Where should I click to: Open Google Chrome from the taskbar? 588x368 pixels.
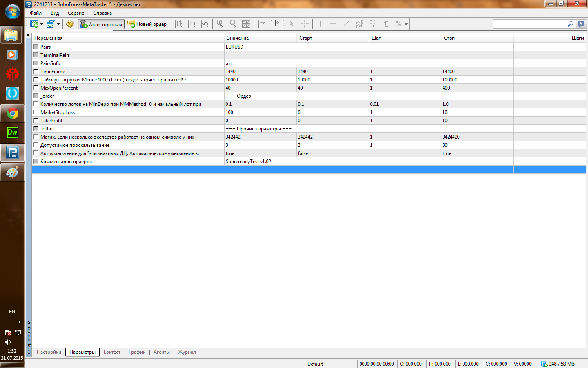point(12,113)
